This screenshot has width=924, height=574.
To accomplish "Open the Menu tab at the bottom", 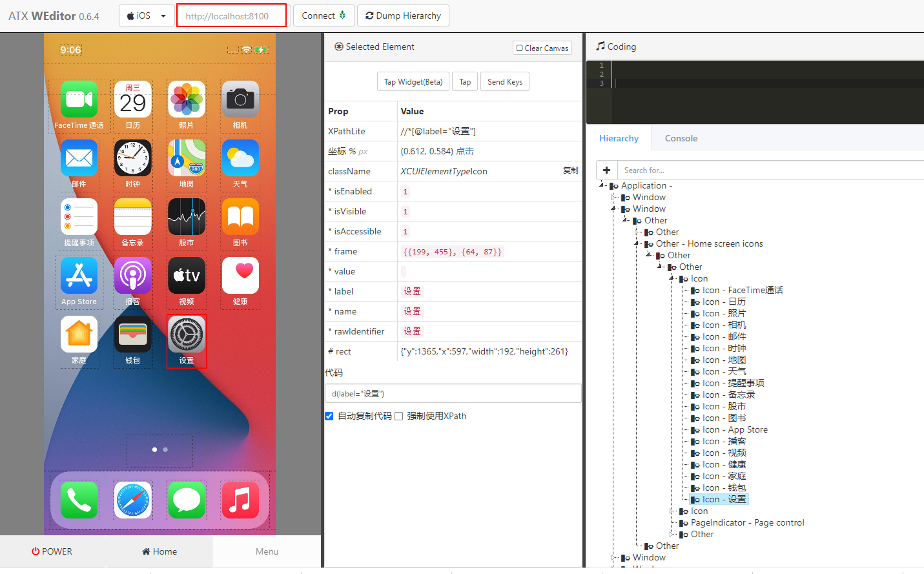I will point(267,551).
